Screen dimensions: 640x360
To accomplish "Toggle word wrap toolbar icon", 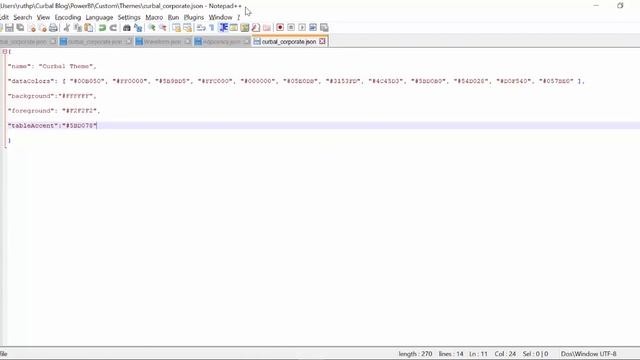I will click(201, 28).
